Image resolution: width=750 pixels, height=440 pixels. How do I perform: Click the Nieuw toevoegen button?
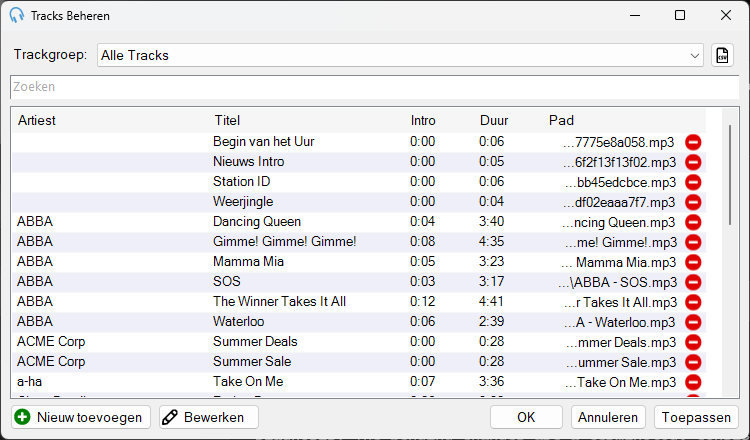pyautogui.click(x=81, y=417)
